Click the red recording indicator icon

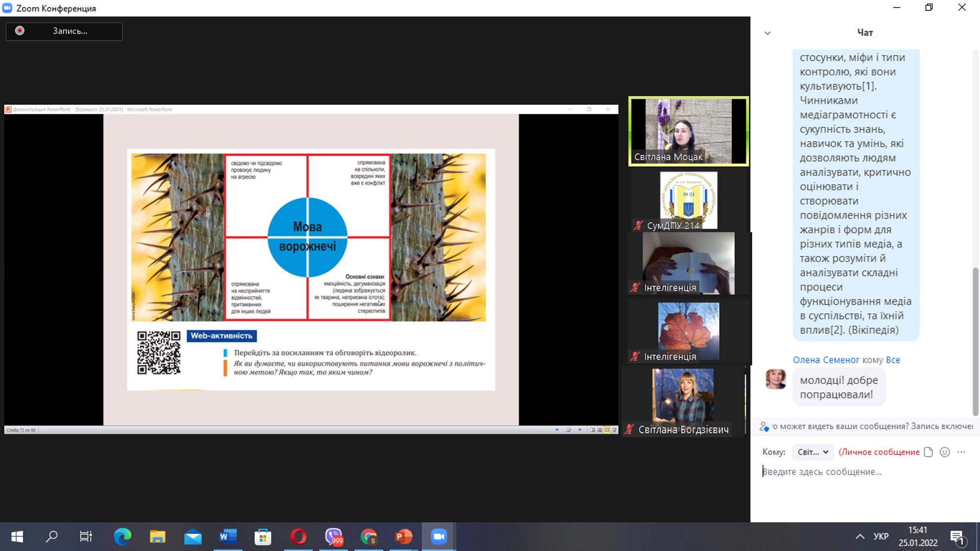pos(20,31)
